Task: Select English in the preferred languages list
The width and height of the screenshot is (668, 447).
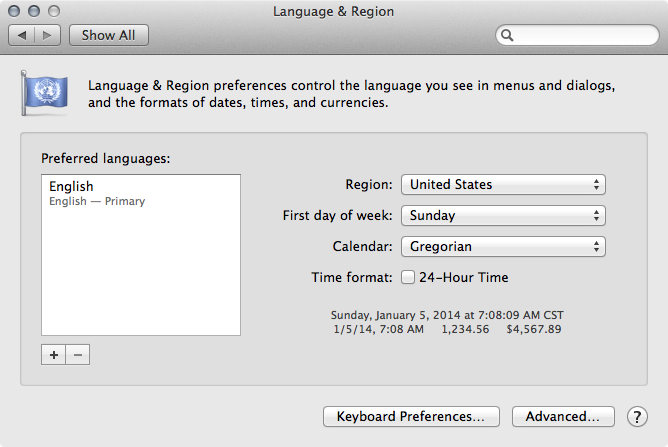Action: [x=141, y=193]
